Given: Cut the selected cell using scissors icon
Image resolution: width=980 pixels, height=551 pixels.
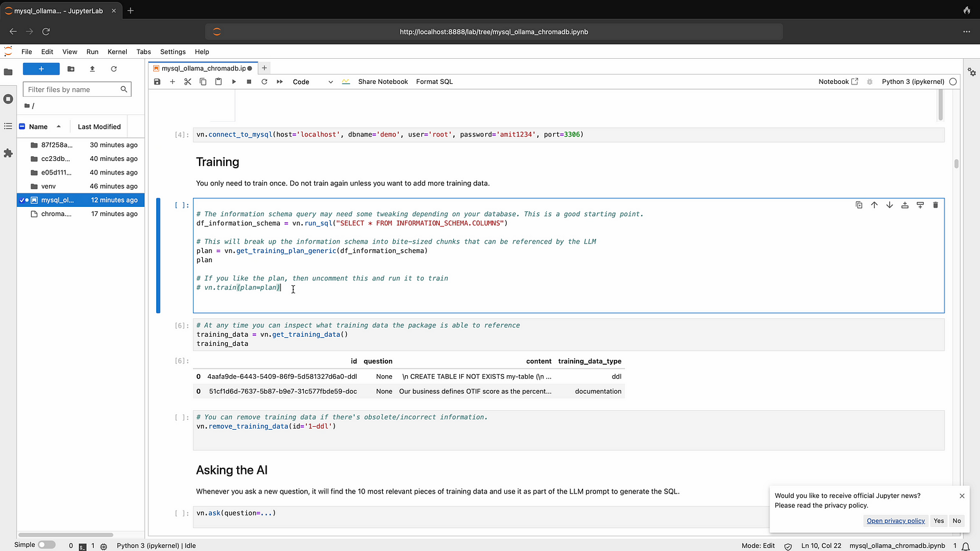Looking at the screenshot, I should point(187,81).
